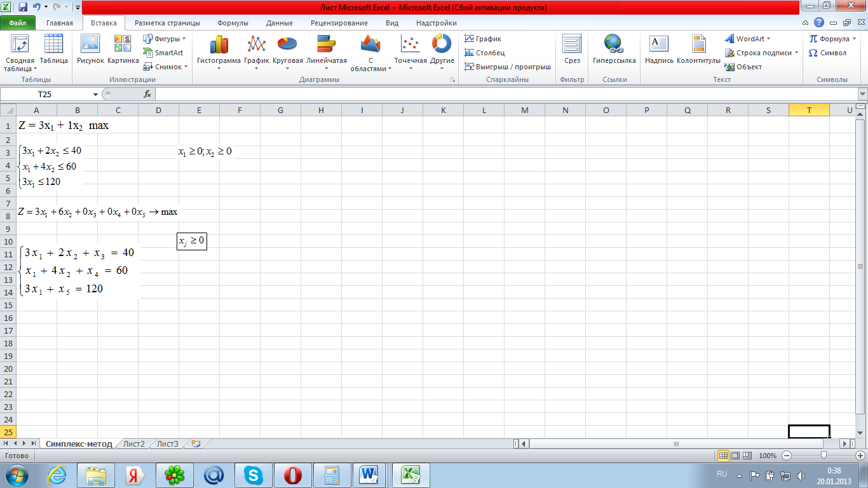868x488 pixels.
Task: Click the Select All corner button
Action: click(x=8, y=110)
